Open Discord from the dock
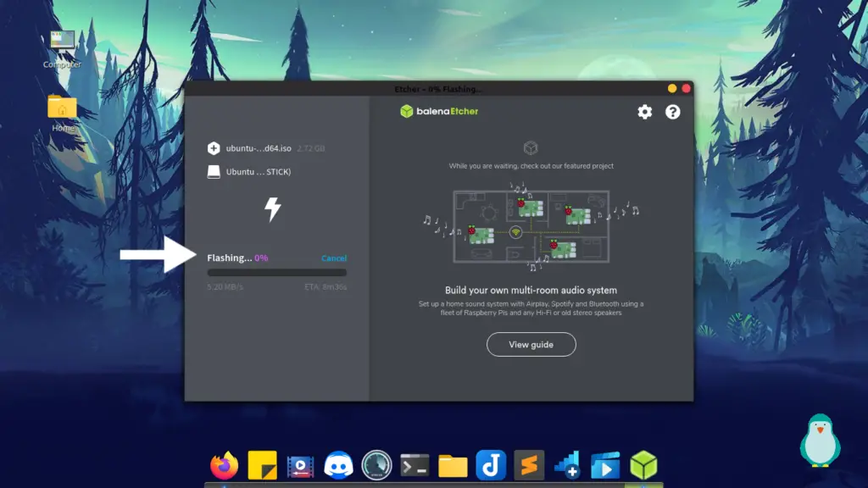 coord(339,465)
